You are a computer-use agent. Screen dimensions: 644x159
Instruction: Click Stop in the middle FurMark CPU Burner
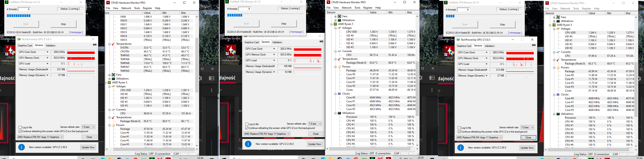click(x=284, y=24)
